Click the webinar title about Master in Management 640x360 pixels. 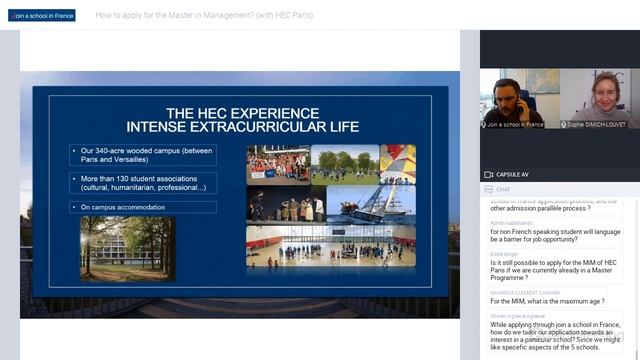(204, 16)
